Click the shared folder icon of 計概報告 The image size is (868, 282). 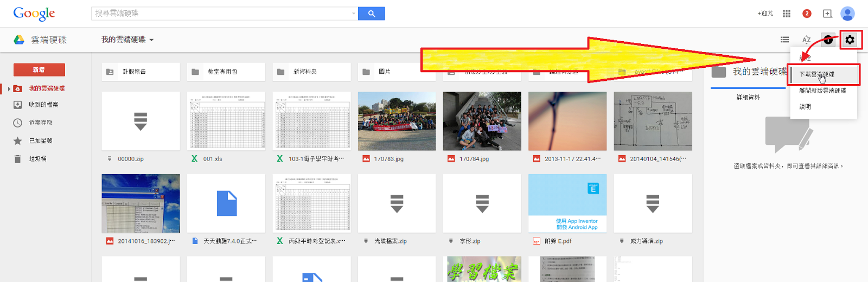[x=110, y=72]
